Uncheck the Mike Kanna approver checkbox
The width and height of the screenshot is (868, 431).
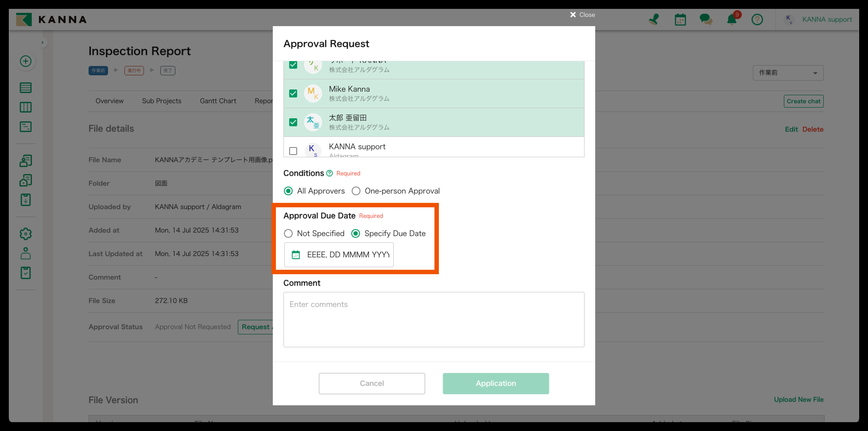pyautogui.click(x=293, y=93)
